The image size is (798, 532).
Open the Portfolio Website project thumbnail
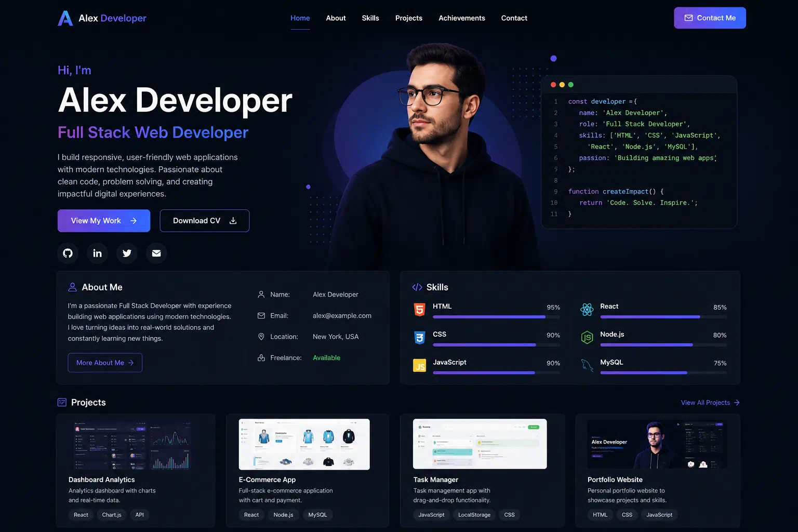[x=656, y=444]
